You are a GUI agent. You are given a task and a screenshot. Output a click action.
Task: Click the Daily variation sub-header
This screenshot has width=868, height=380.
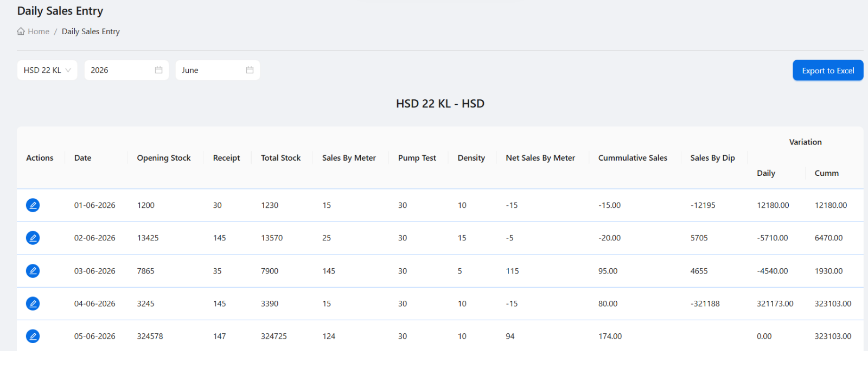pos(765,173)
